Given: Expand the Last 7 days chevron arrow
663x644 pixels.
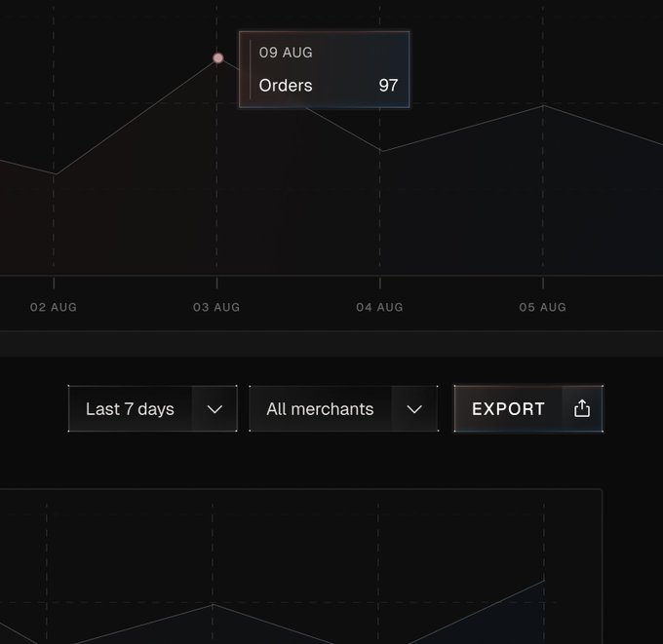Looking at the screenshot, I should [x=214, y=409].
